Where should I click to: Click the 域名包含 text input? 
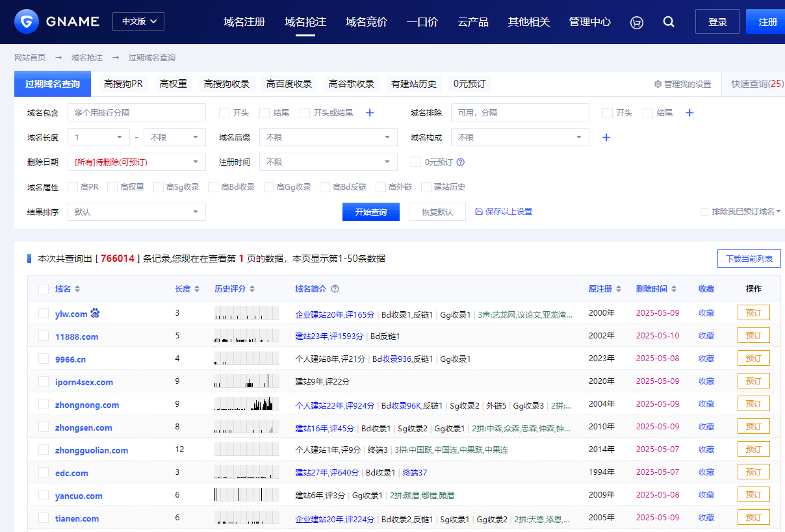click(x=136, y=113)
